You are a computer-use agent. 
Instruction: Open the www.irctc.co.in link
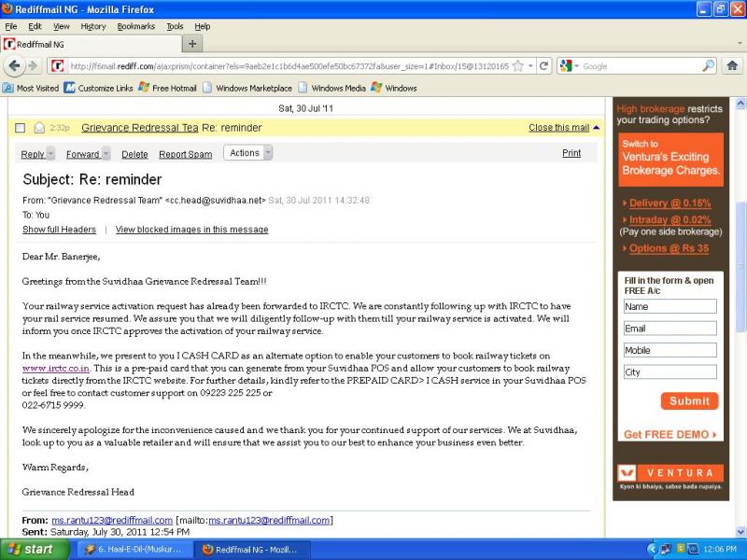pyautogui.click(x=55, y=368)
